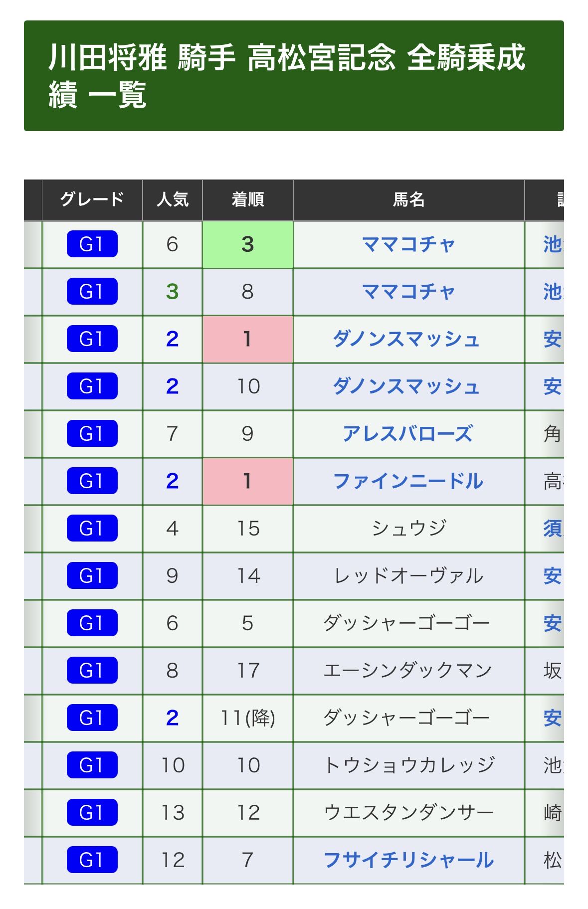This screenshot has width=588, height=909.
Task: Open the アレスバローズ horse link
Action: 408,434
